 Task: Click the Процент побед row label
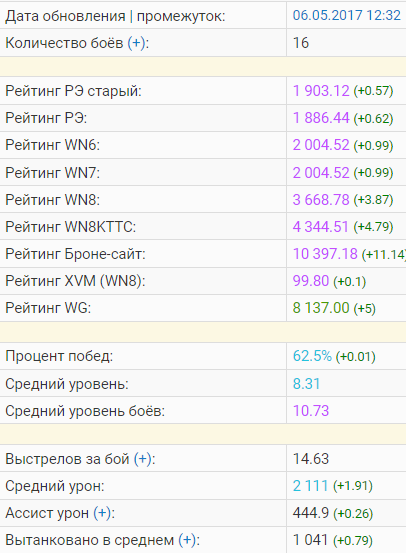coord(59,356)
